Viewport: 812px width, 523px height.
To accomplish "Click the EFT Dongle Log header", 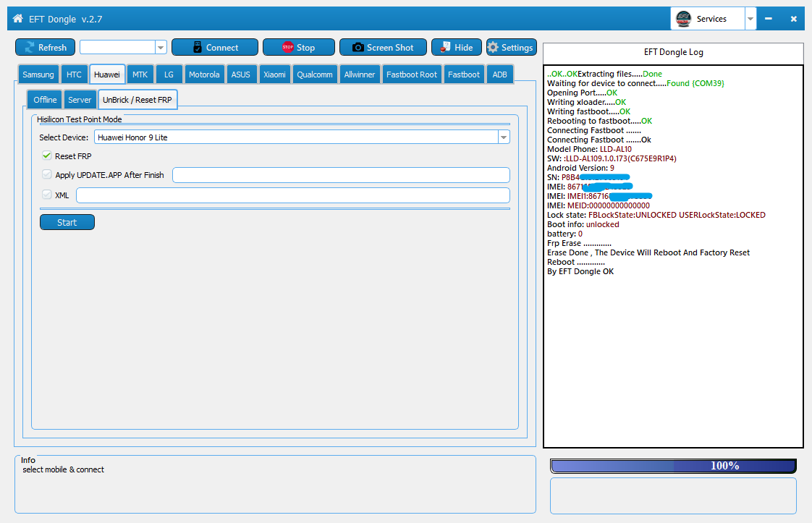I will pyautogui.click(x=673, y=52).
